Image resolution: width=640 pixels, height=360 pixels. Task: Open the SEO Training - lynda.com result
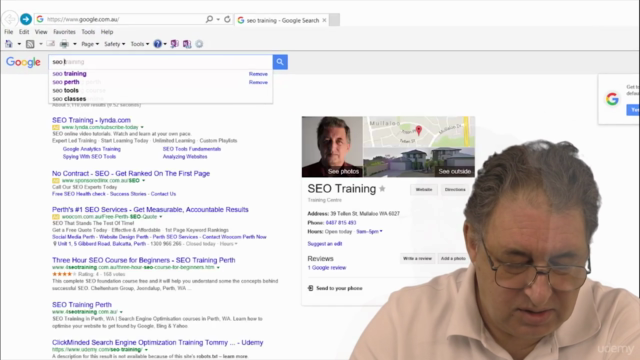91,120
